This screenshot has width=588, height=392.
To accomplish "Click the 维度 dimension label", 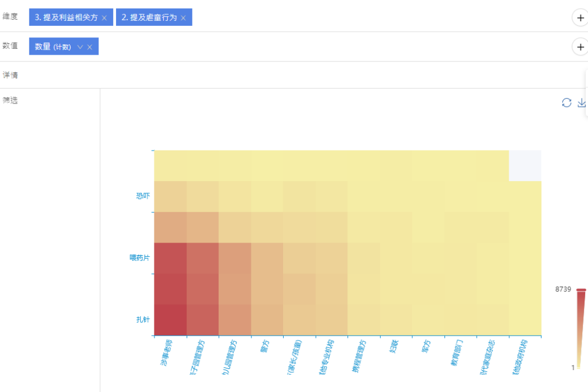I will pos(10,17).
